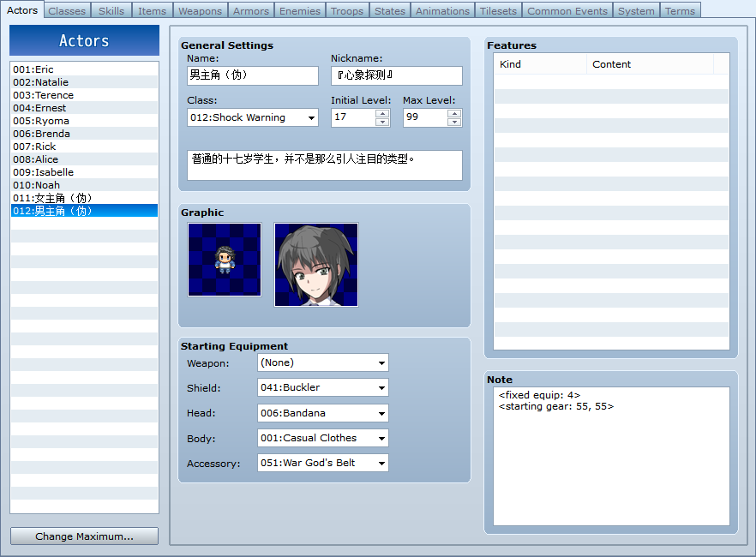Select actor 009:Isabelle in the list
The image size is (756, 557).
pos(84,172)
